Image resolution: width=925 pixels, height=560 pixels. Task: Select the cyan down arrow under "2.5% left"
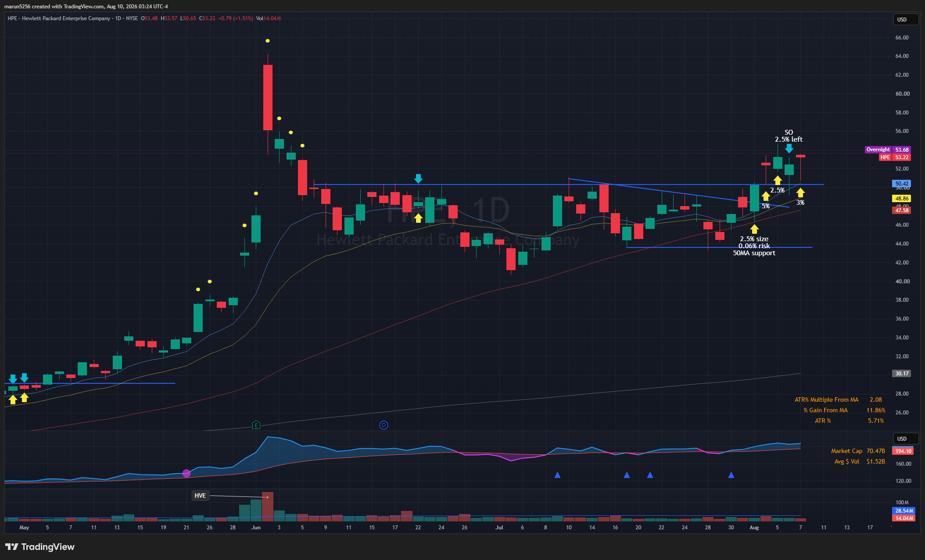tap(789, 149)
